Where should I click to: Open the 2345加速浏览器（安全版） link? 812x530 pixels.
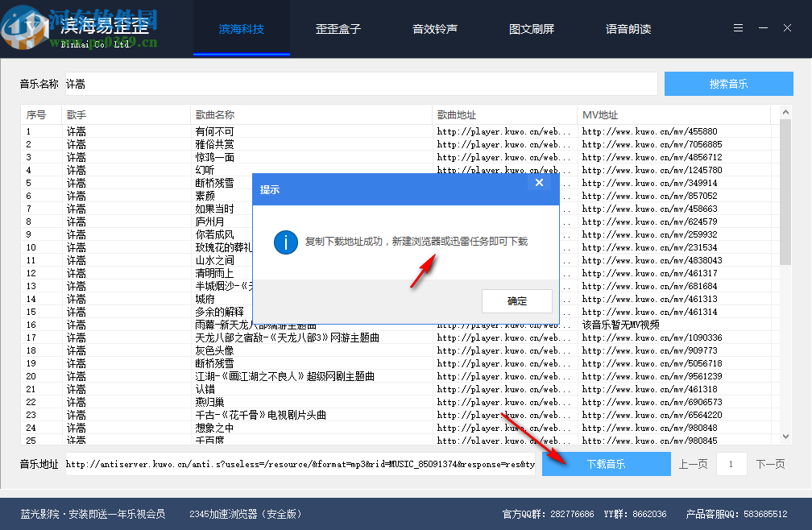click(246, 514)
